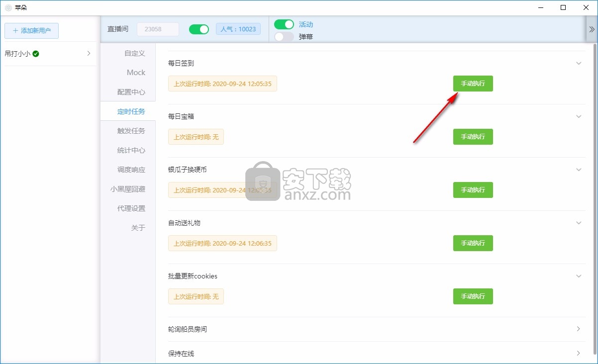Screen dimensions: 598x364
Task: Open the 调度响应 tab
Action: click(x=128, y=170)
